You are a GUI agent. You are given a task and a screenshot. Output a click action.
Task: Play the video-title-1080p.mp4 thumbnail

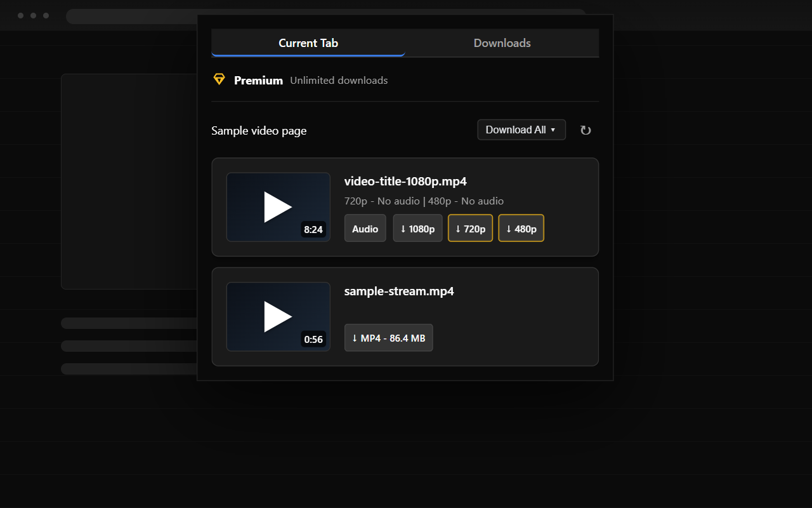(278, 207)
